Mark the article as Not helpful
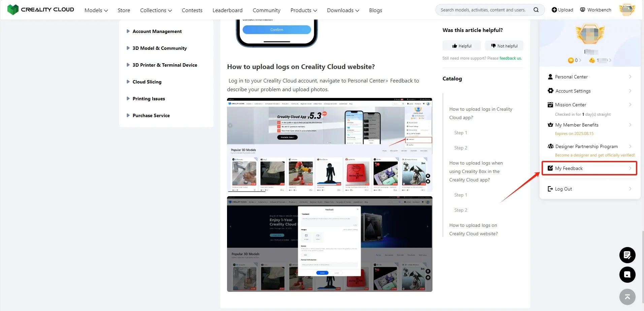644x311 pixels. coord(504,46)
